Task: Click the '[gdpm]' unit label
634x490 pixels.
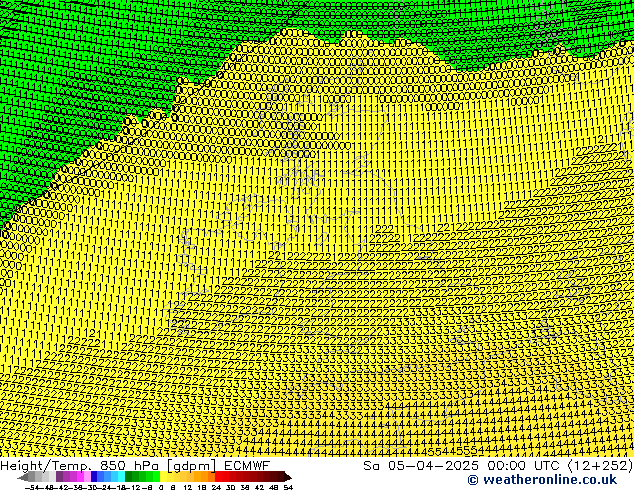Action: pyautogui.click(x=191, y=466)
